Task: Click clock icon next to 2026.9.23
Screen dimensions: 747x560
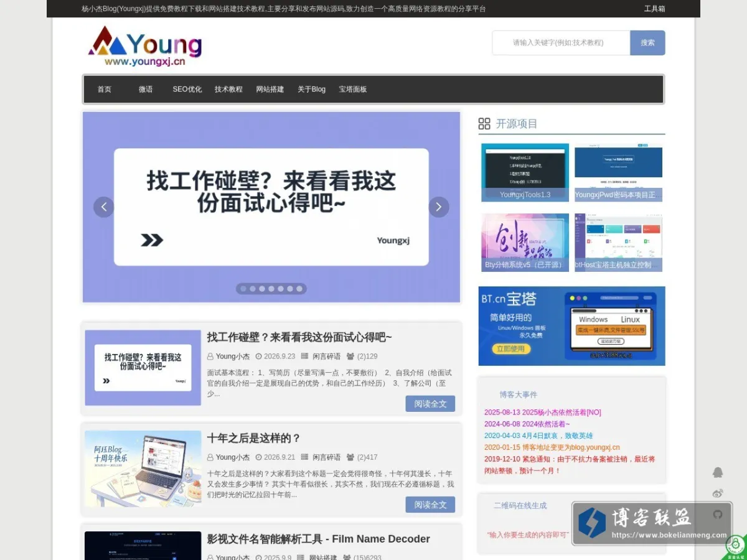Action: pyautogui.click(x=258, y=357)
